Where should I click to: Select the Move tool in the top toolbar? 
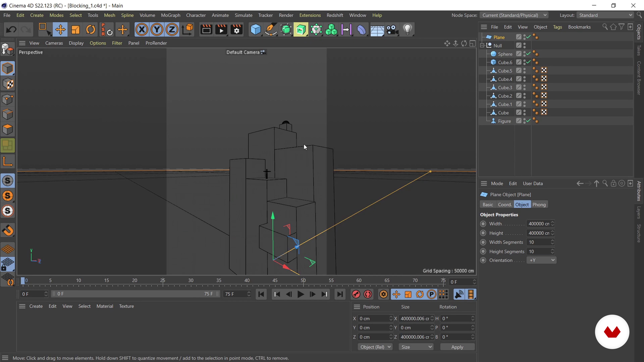(x=60, y=30)
